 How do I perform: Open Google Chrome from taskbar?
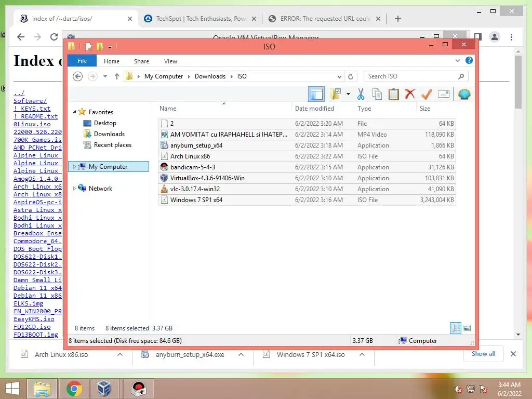click(x=74, y=389)
